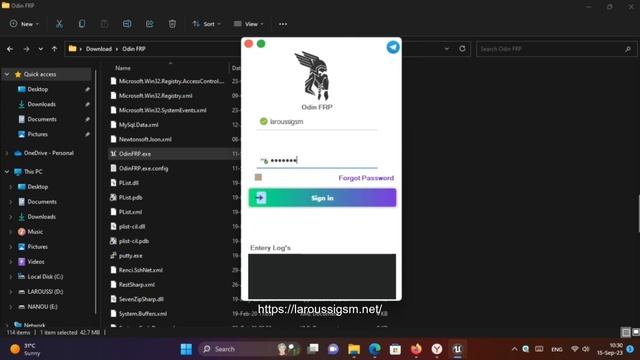640x360 pixels.
Task: Expand the OneDrive - Personal node
Action: coord(7,153)
